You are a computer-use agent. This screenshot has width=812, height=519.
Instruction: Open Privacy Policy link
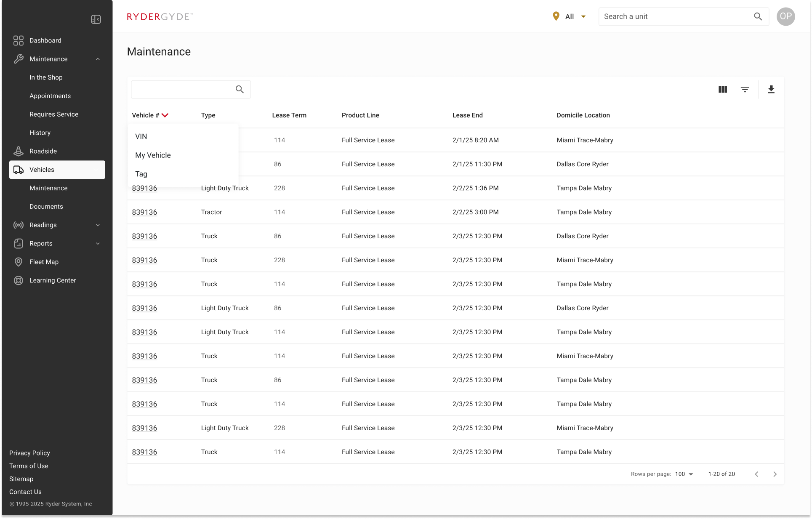coord(29,453)
